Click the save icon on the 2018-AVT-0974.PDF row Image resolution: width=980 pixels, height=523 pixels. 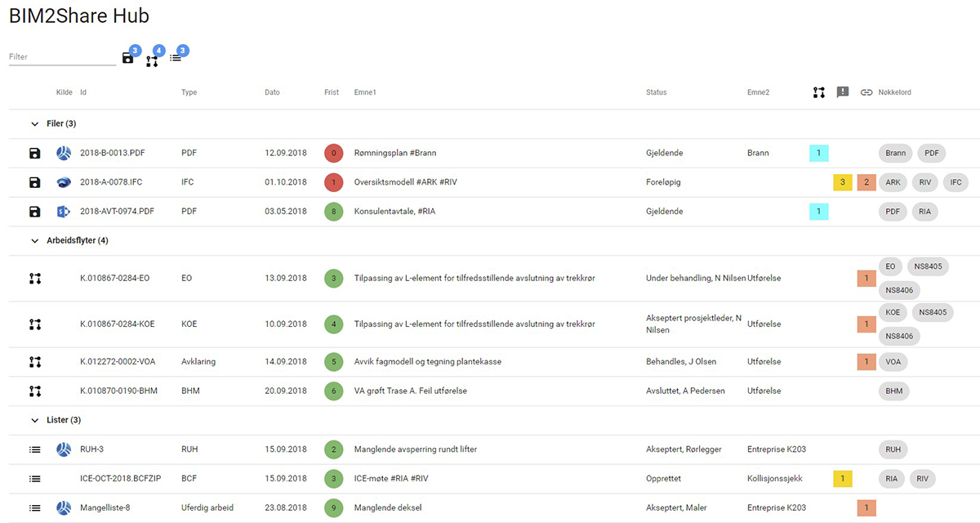point(35,212)
